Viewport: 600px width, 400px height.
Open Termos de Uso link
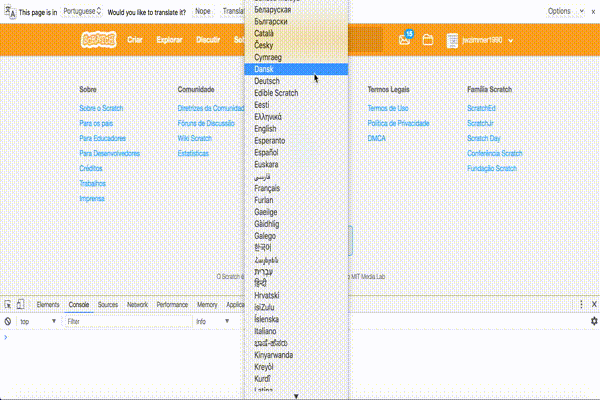click(x=388, y=108)
